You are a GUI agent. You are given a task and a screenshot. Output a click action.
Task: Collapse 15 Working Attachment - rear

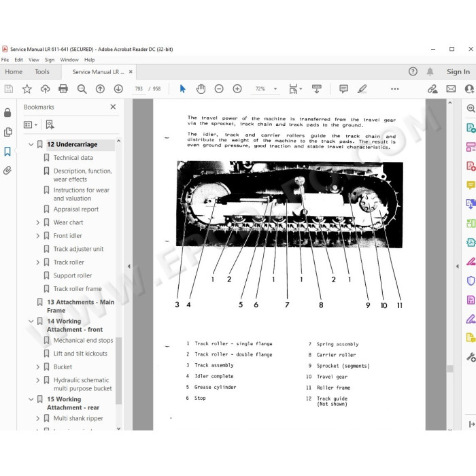31,399
